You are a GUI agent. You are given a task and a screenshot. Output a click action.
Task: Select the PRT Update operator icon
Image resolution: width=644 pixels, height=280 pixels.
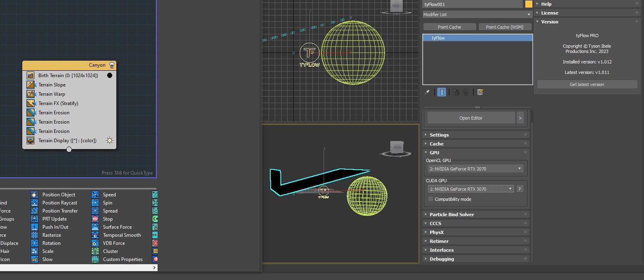pyautogui.click(x=35, y=219)
